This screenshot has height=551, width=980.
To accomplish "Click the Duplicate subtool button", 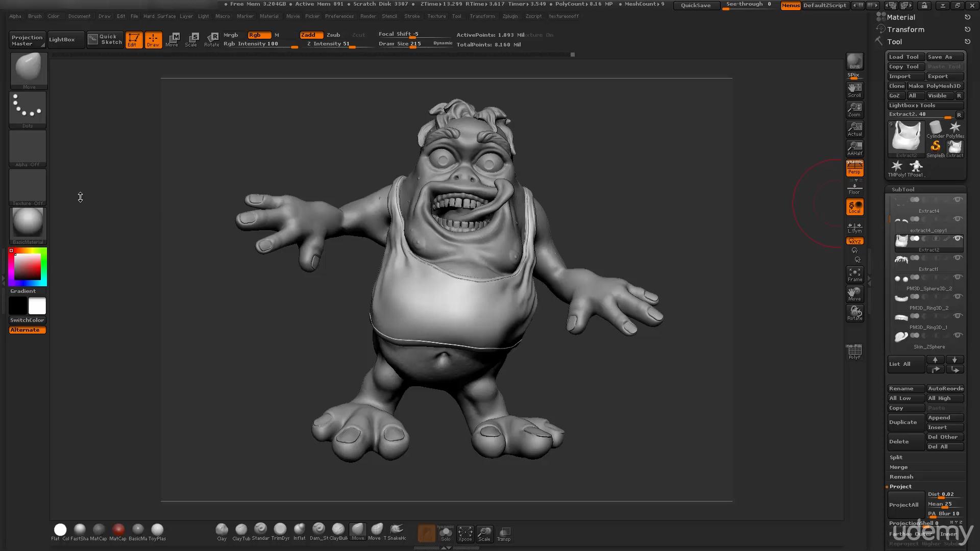I will 905,422.
